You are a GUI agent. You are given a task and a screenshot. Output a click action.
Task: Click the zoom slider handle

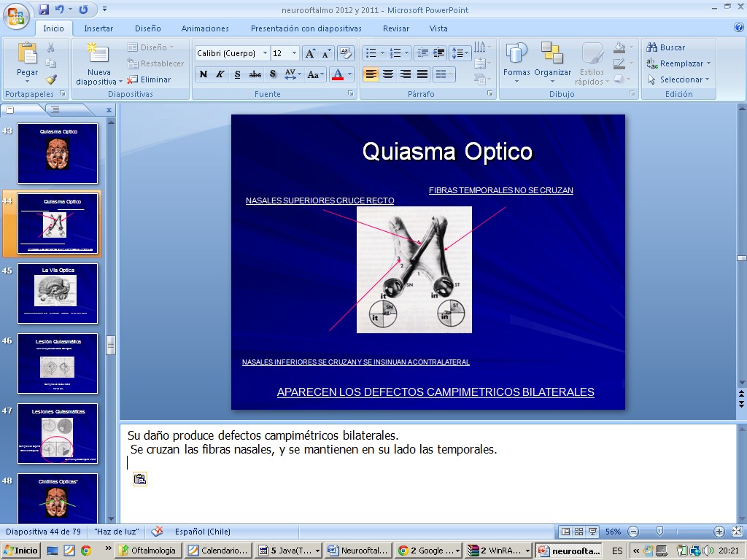tap(659, 532)
